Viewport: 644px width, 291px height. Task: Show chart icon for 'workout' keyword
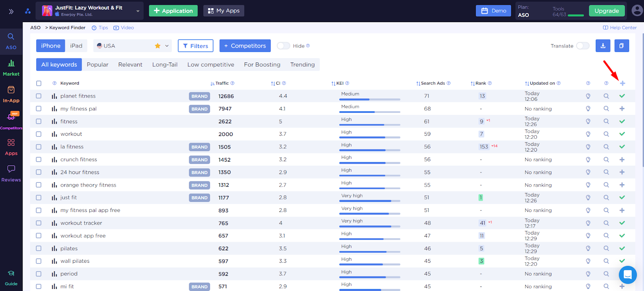pyautogui.click(x=54, y=134)
